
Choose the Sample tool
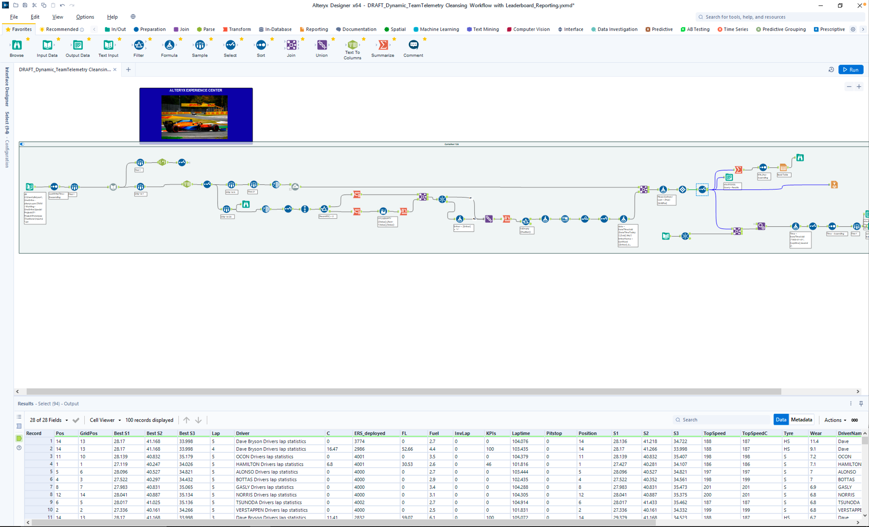pos(200,48)
